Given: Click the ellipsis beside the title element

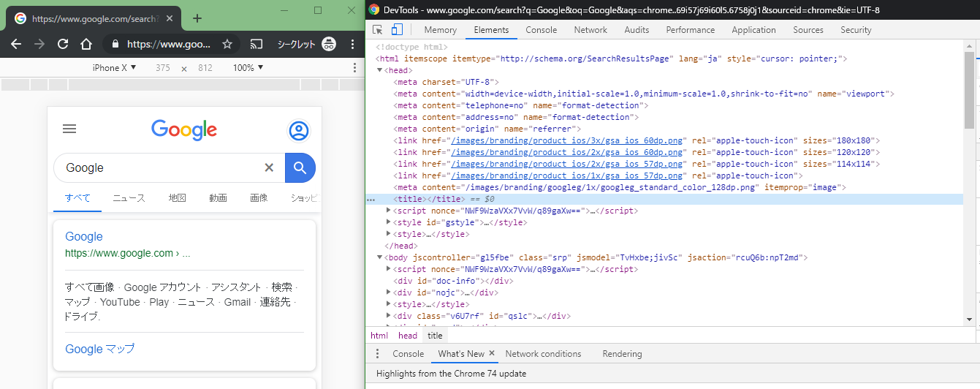Looking at the screenshot, I should point(371,200).
